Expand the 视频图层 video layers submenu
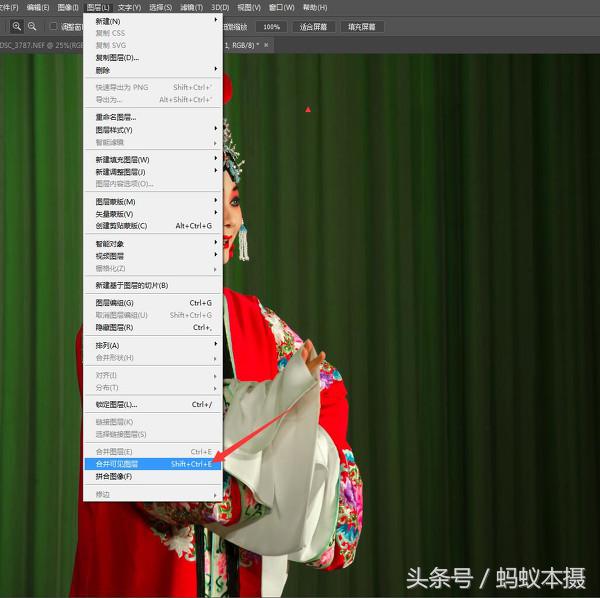 (153, 256)
